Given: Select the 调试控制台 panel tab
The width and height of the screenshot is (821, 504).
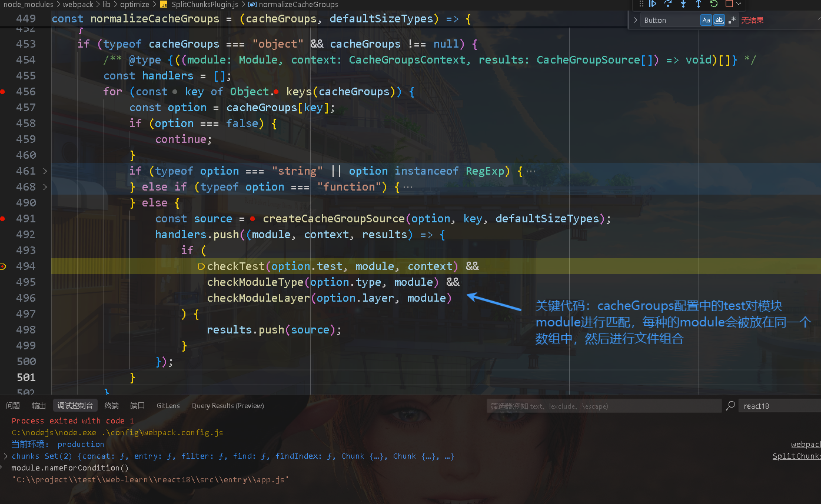Looking at the screenshot, I should pyautogui.click(x=75, y=406).
